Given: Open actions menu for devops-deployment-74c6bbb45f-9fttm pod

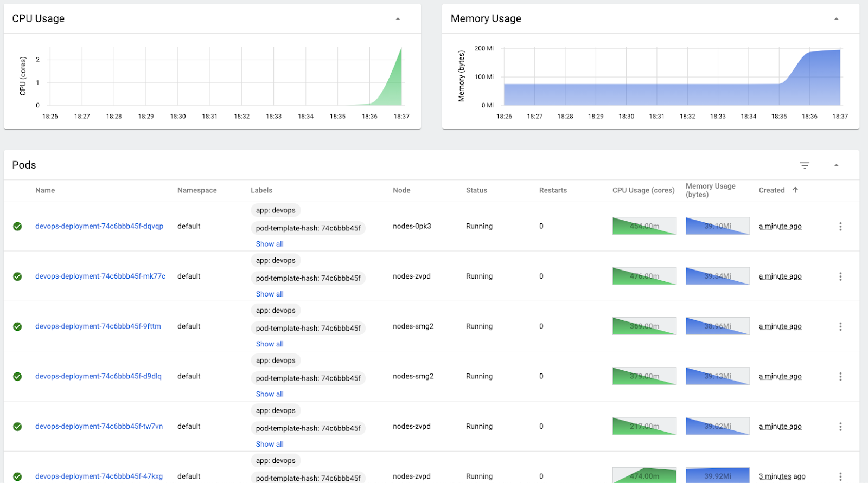Looking at the screenshot, I should (x=840, y=326).
